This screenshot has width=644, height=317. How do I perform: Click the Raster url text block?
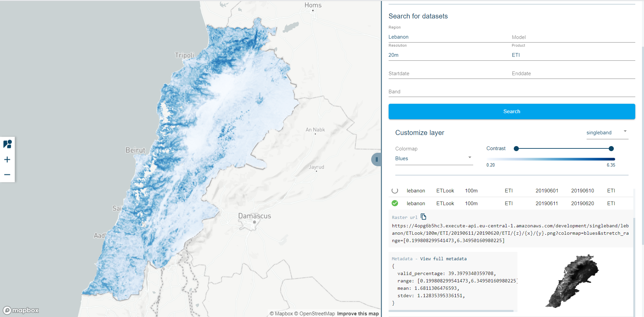pyautogui.click(x=510, y=233)
